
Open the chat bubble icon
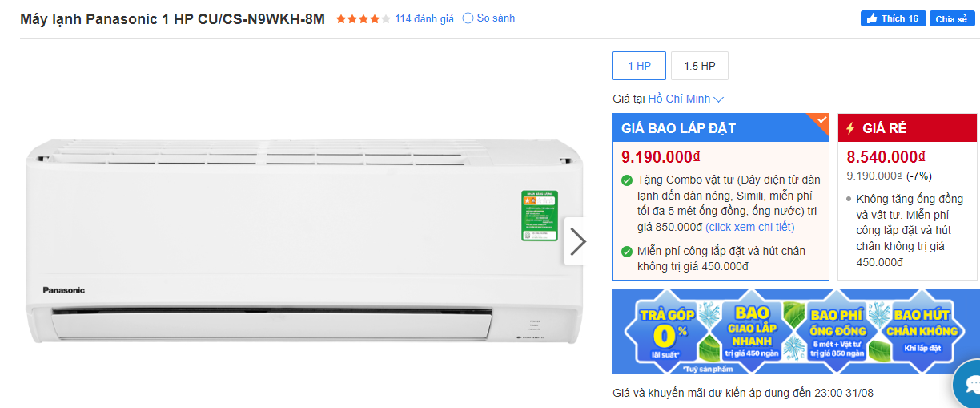pos(968,385)
